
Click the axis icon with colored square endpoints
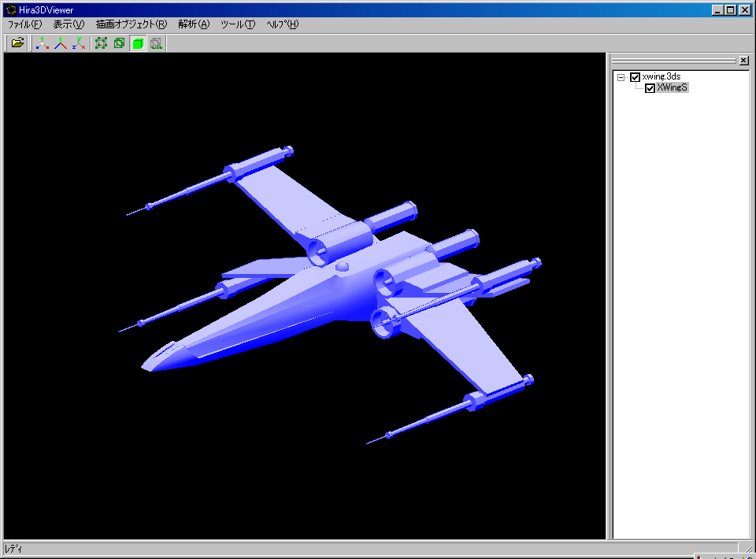[43, 43]
